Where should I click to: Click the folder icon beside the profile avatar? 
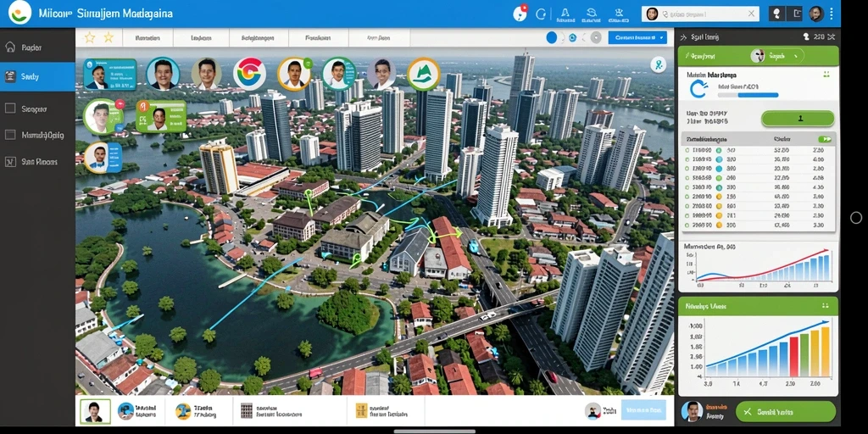(797, 14)
